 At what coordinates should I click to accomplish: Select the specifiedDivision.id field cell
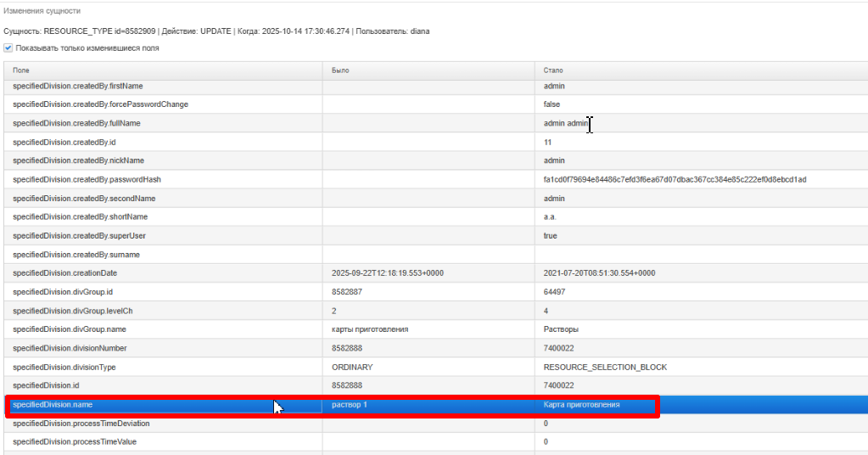point(163,385)
